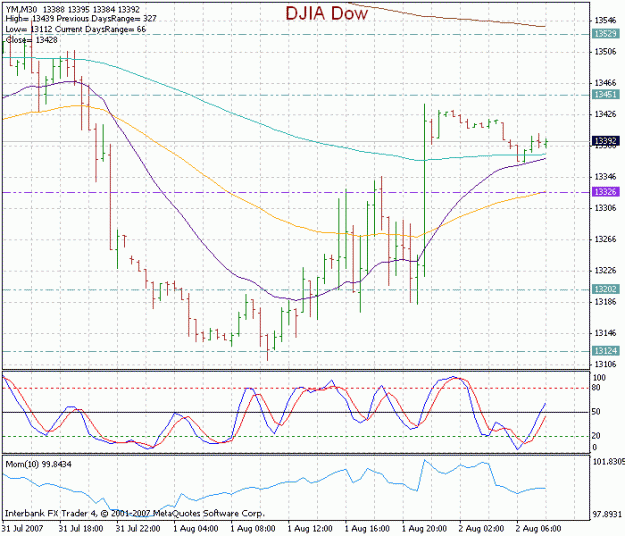625x536 pixels.
Task: Click the 13466 price scale value
Action: pyautogui.click(x=605, y=83)
